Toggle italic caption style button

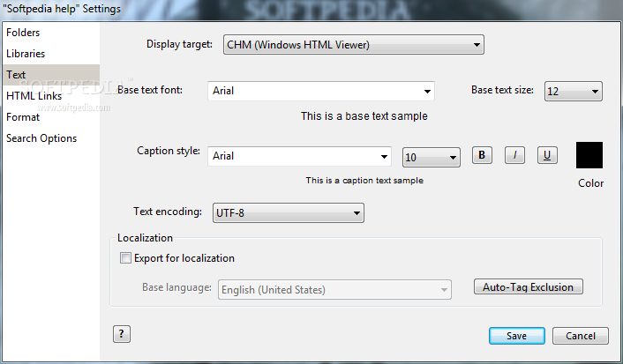[x=514, y=155]
